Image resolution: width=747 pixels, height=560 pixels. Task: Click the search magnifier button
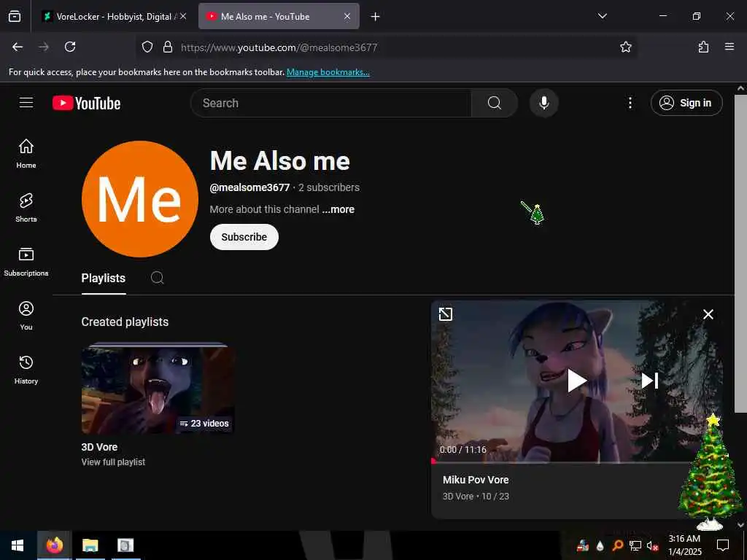[494, 103]
